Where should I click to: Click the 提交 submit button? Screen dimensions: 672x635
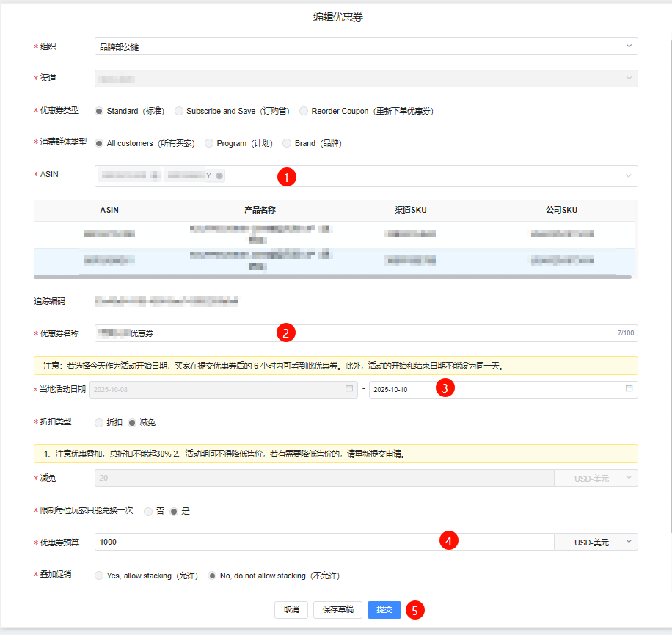click(384, 610)
